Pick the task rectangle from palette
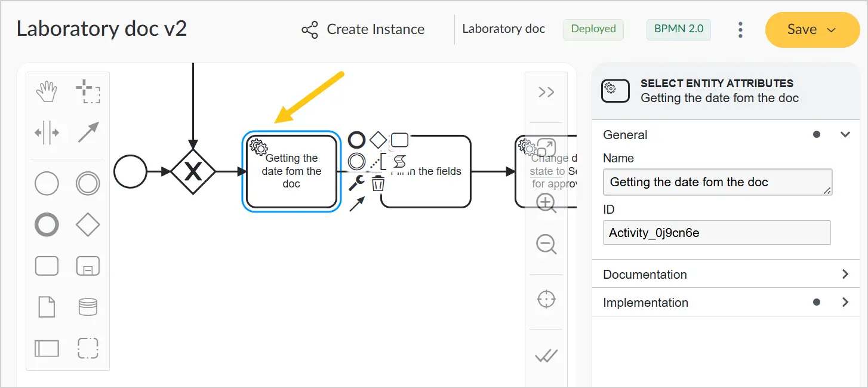This screenshot has width=868, height=388. tap(47, 266)
